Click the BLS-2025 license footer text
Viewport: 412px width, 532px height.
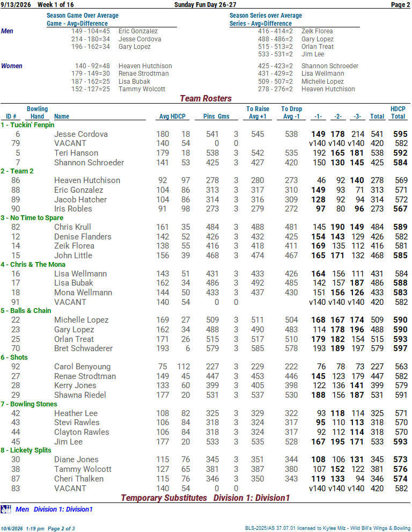[x=328, y=528]
